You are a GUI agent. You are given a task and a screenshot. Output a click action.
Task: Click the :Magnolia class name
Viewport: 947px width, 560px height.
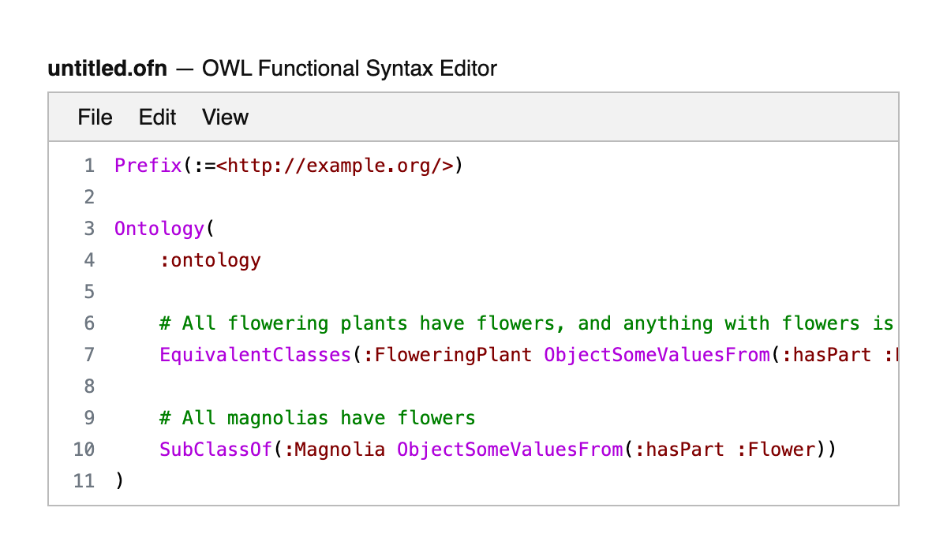(335, 450)
